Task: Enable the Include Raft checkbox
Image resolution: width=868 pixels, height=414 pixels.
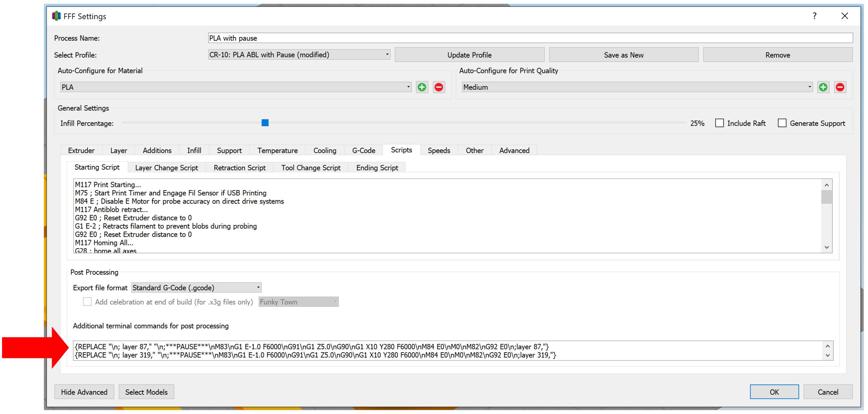Action: (x=719, y=123)
